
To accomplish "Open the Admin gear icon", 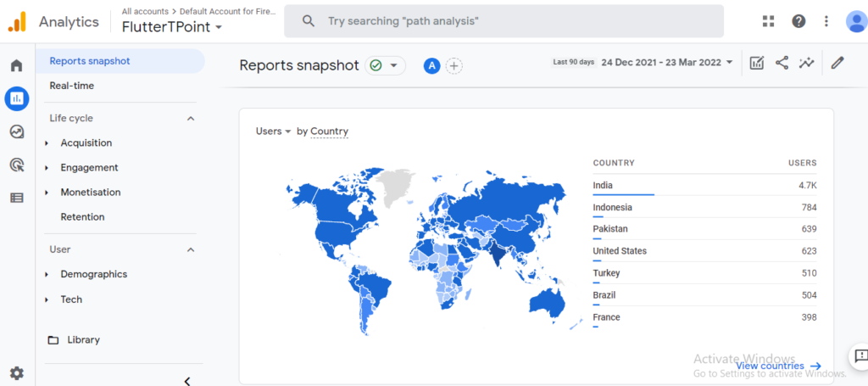I will 17,372.
